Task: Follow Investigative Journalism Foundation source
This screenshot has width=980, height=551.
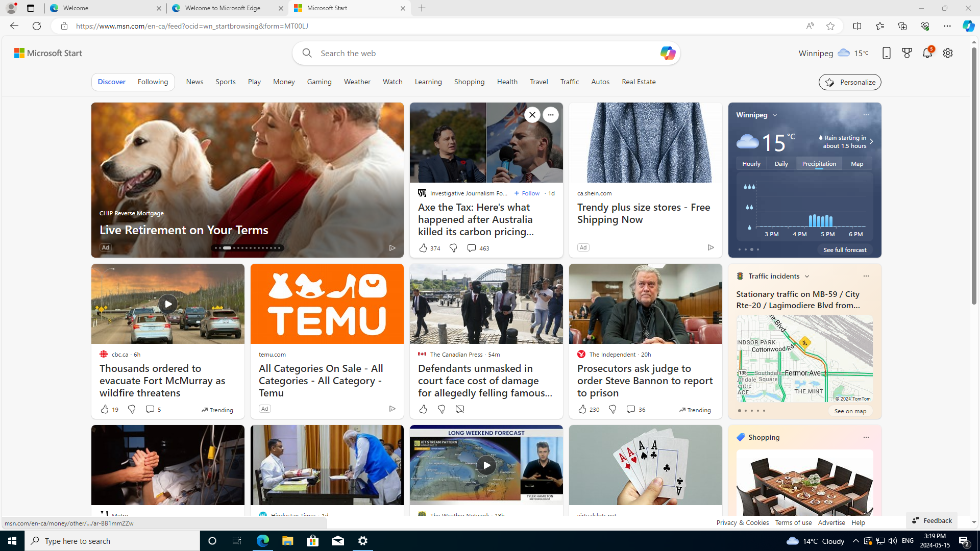Action: pyautogui.click(x=527, y=193)
